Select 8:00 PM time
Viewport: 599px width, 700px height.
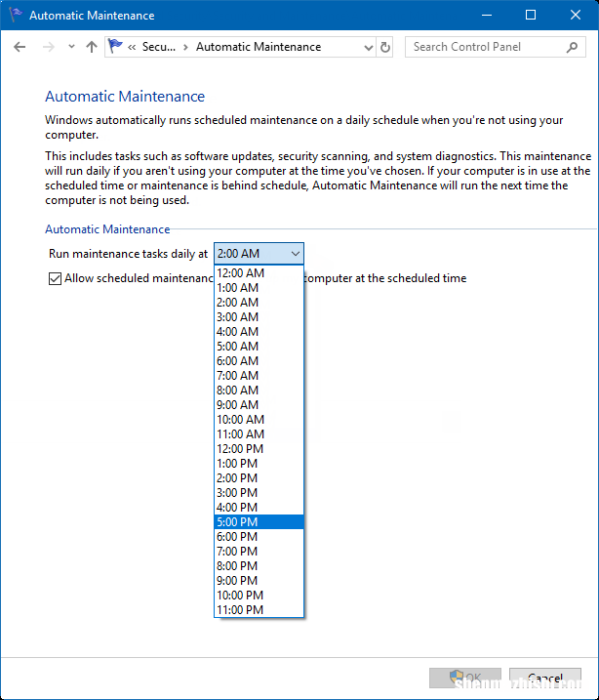259,566
